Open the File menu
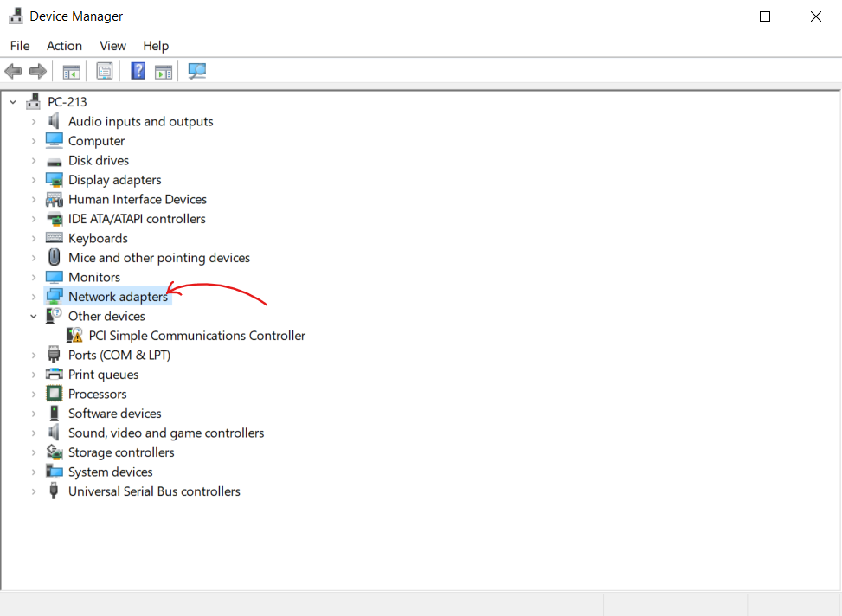The image size is (842, 616). pos(19,46)
